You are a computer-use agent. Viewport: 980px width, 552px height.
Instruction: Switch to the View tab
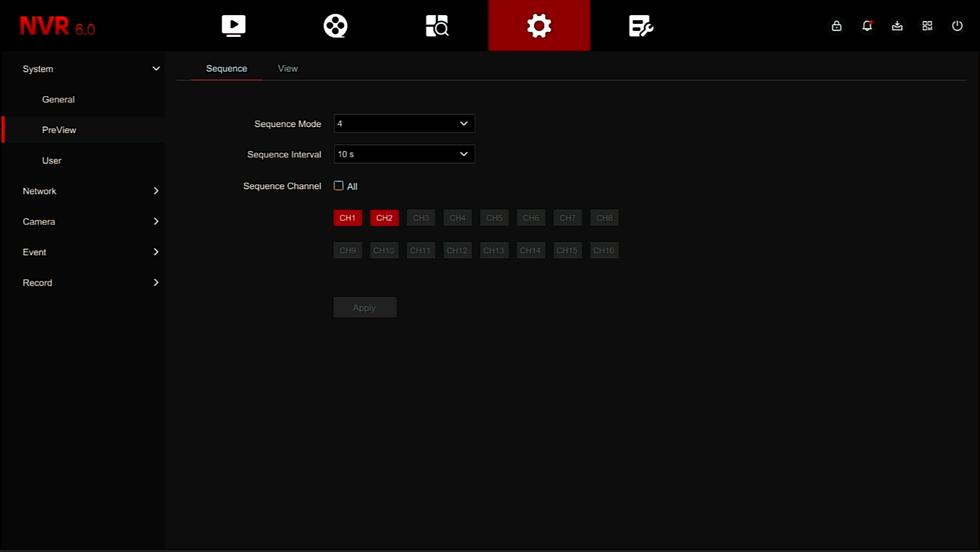288,69
